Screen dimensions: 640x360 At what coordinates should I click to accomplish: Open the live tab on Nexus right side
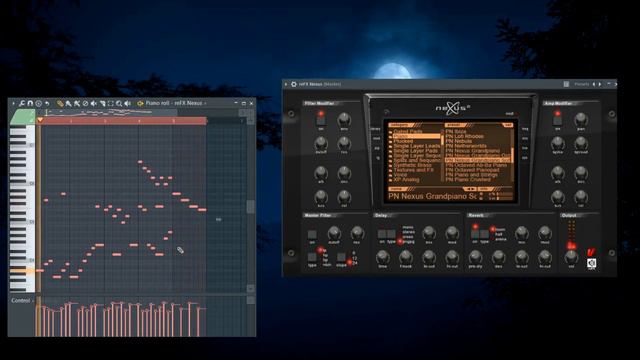click(525, 148)
